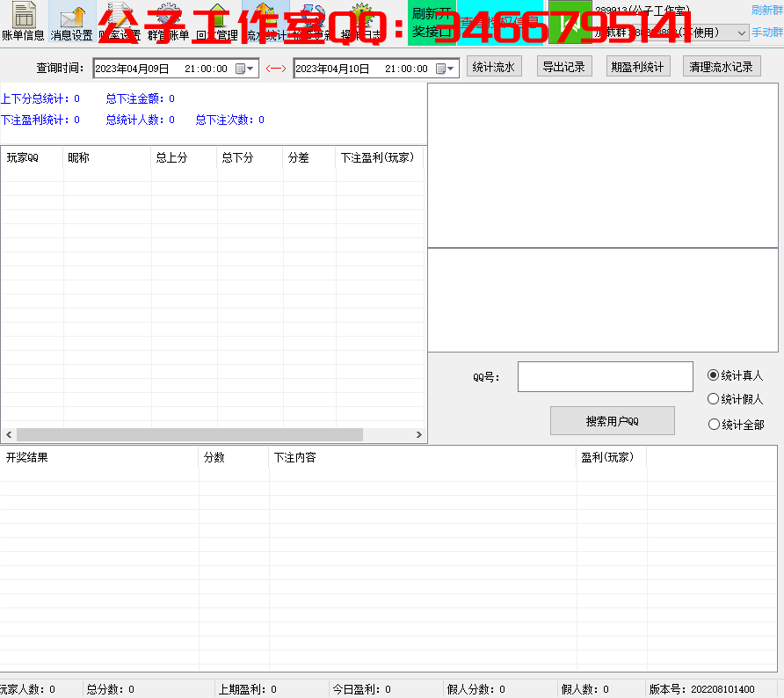Click the 开奖结果 column header
The image size is (784, 698).
(99, 457)
